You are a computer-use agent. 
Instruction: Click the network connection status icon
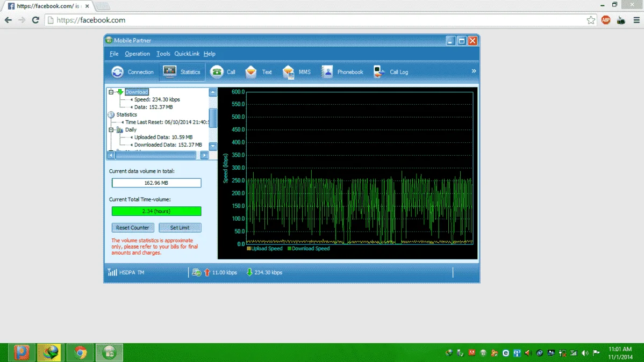[x=196, y=272]
